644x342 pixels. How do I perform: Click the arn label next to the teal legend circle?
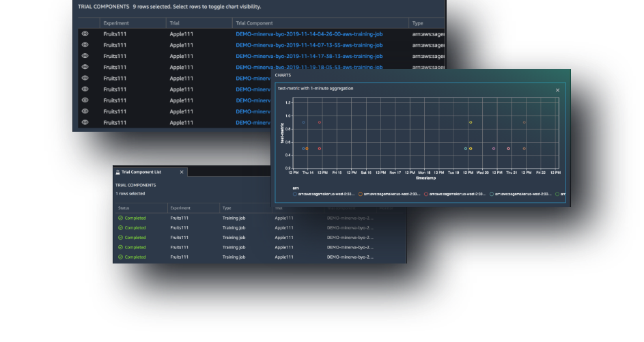[x=523, y=194]
